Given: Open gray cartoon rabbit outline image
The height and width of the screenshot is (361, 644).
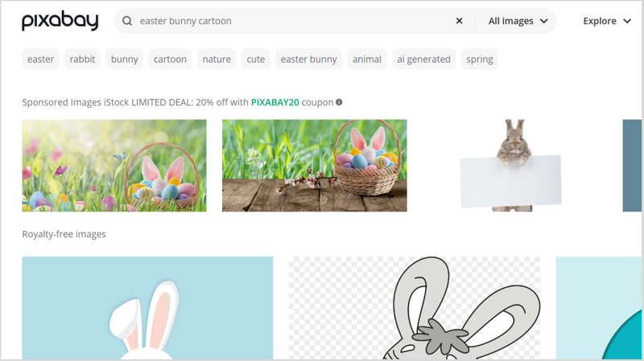Looking at the screenshot, I should tap(415, 308).
